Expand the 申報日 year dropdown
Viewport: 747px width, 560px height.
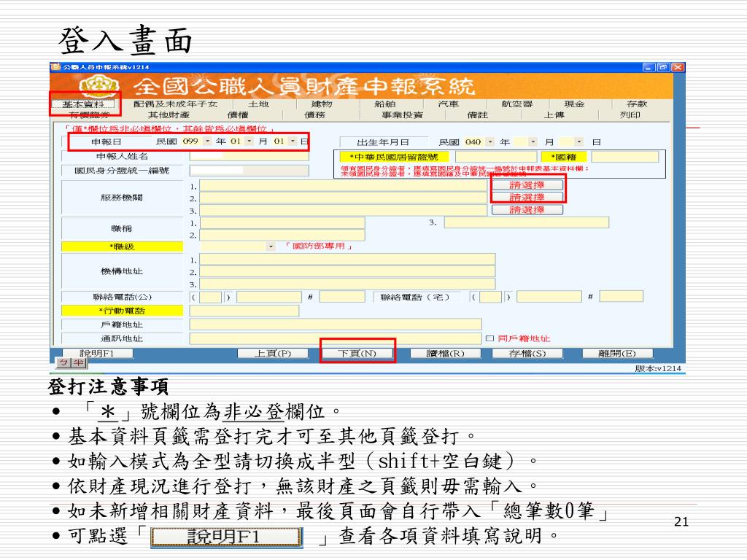click(x=207, y=141)
